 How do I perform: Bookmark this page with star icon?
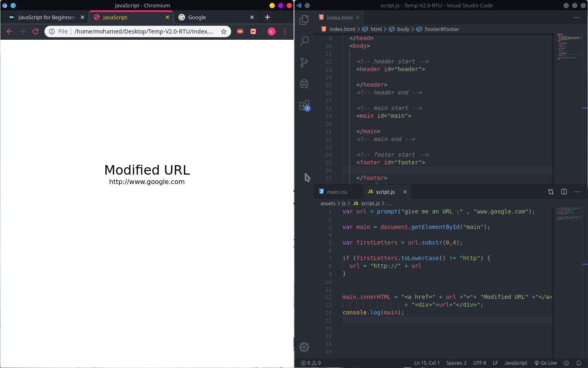point(224,31)
